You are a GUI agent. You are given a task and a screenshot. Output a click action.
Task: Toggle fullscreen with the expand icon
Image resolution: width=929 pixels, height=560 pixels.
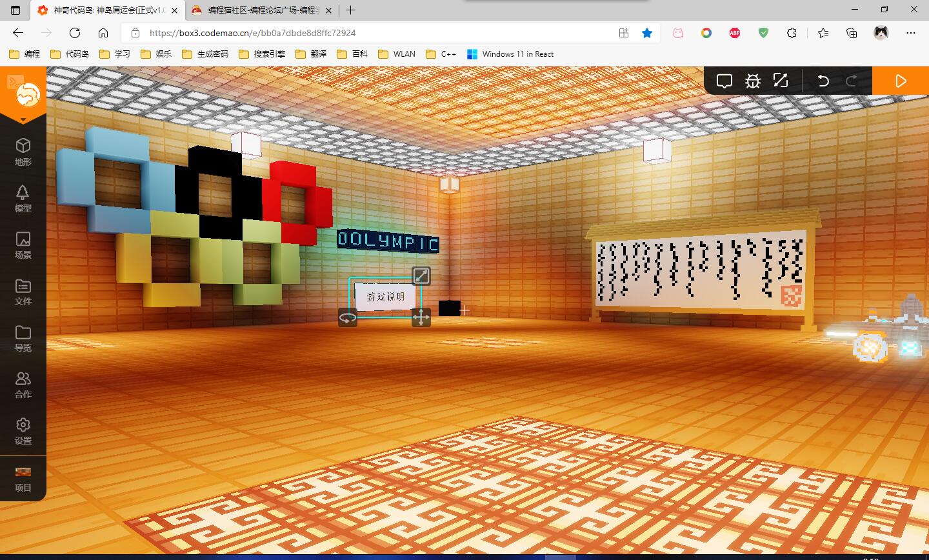click(781, 81)
